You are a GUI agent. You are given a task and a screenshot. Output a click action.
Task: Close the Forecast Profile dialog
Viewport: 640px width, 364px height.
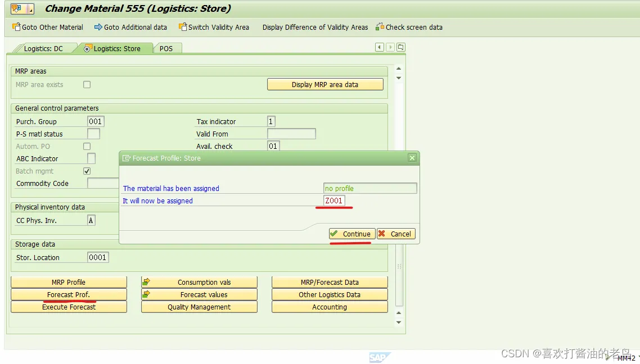click(412, 158)
